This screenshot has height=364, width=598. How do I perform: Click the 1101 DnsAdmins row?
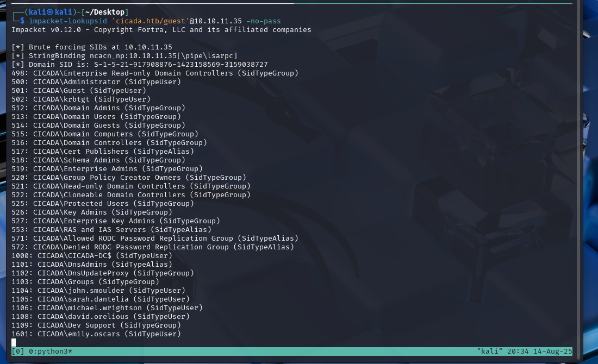92,265
